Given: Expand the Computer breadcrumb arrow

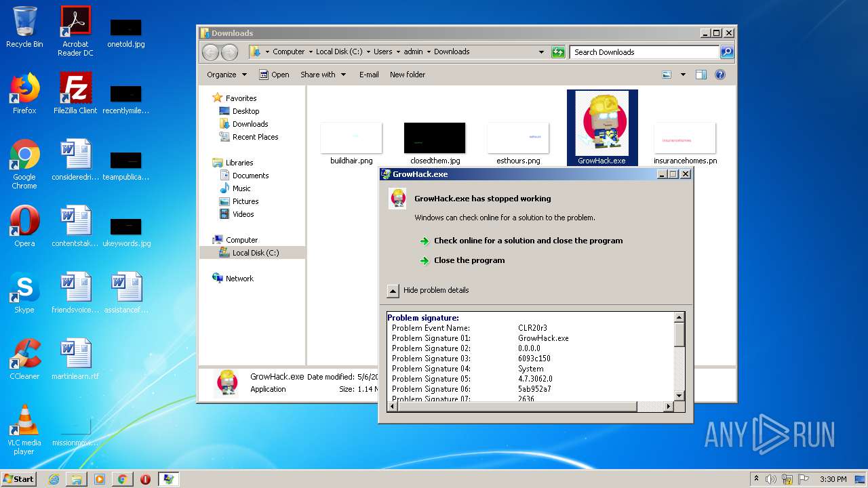Looking at the screenshot, I should [x=311, y=52].
